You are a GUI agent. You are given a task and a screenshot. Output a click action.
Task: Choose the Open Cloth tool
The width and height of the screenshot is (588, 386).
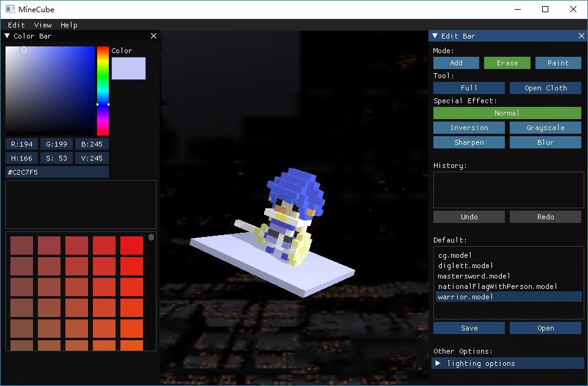(545, 88)
